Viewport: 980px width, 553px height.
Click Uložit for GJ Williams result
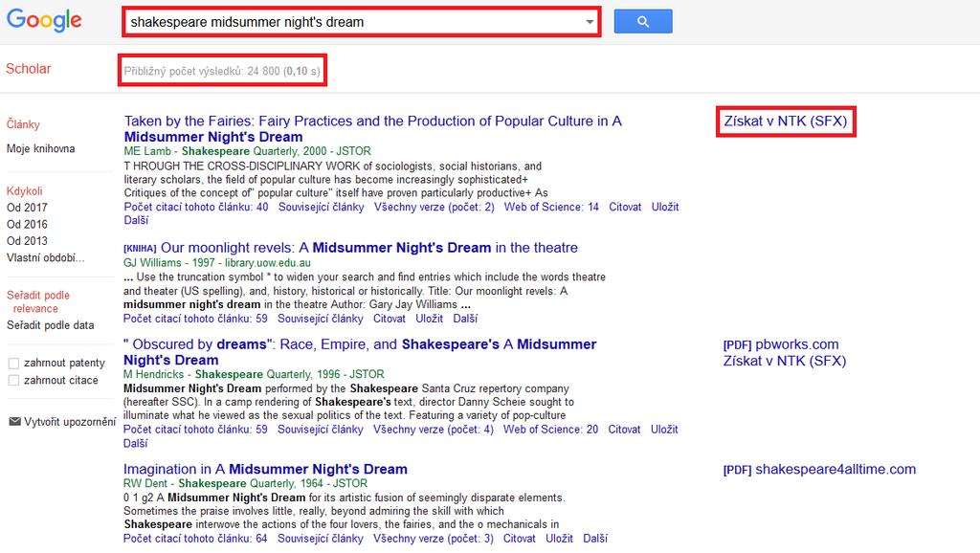(x=430, y=318)
